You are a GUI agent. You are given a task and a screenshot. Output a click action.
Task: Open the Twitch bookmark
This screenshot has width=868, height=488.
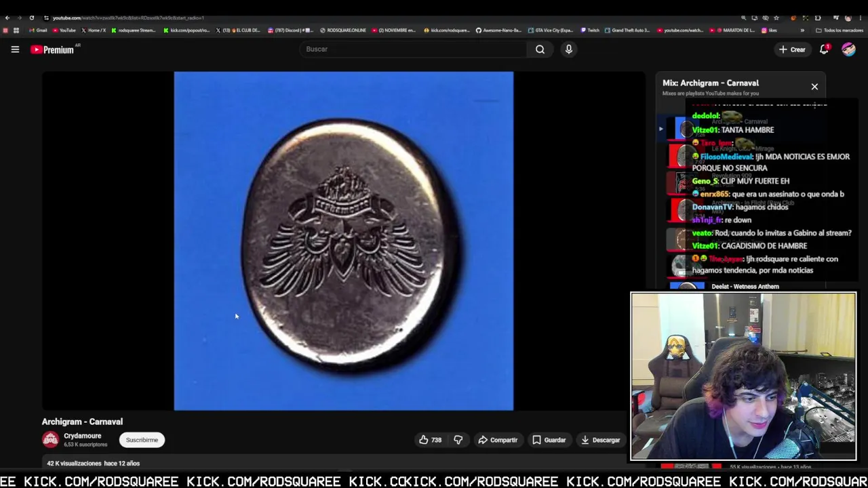click(590, 30)
